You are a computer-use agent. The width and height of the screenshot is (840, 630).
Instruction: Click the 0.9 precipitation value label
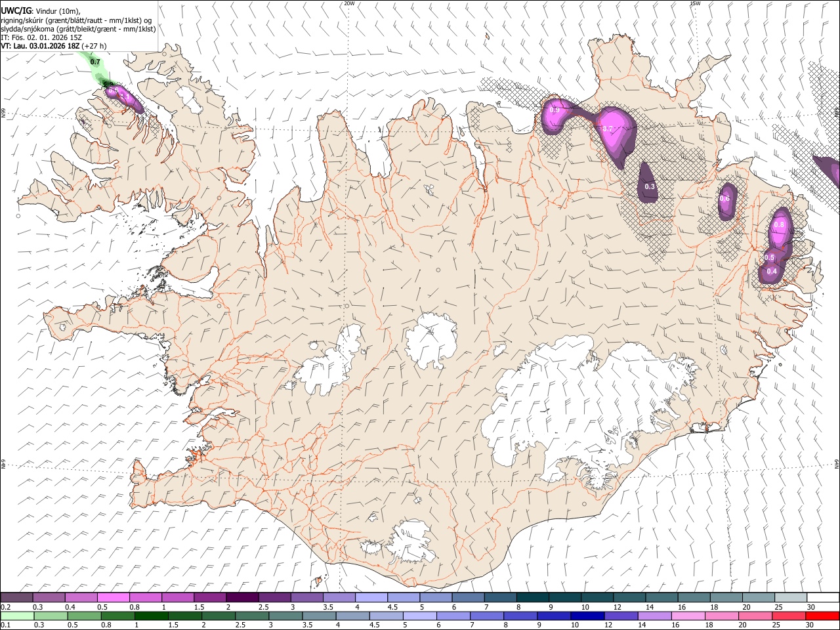[x=555, y=110]
